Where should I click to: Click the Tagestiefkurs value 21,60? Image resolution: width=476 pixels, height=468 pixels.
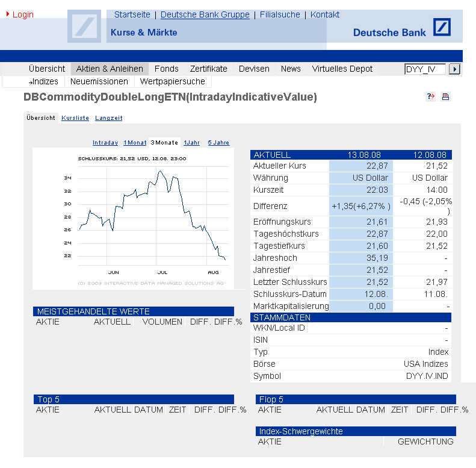pyautogui.click(x=377, y=246)
